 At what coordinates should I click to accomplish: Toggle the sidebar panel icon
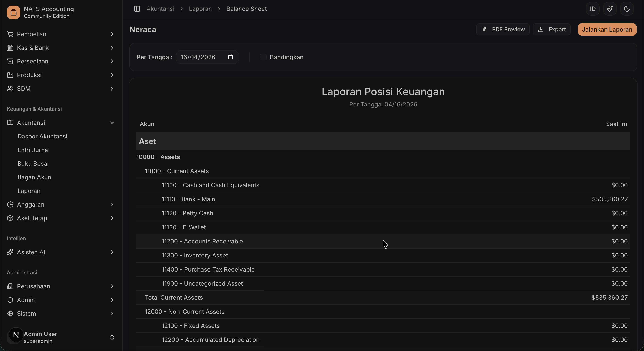point(137,9)
